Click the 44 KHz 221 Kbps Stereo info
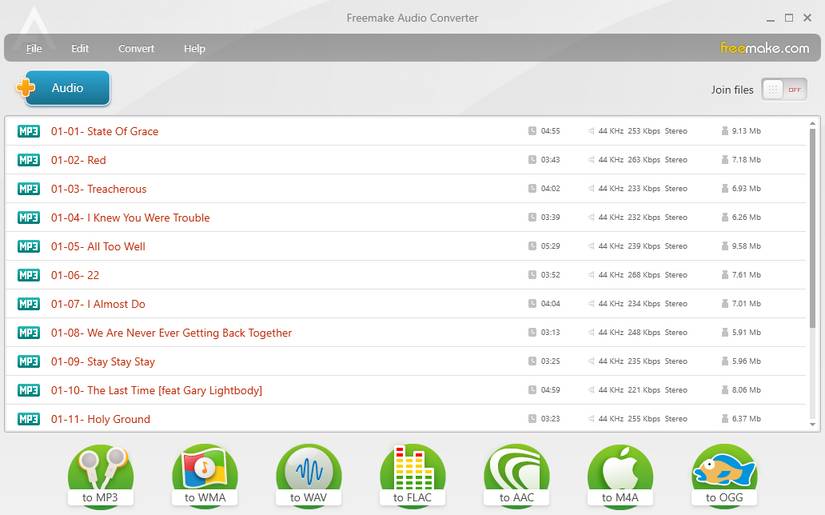 pos(642,390)
